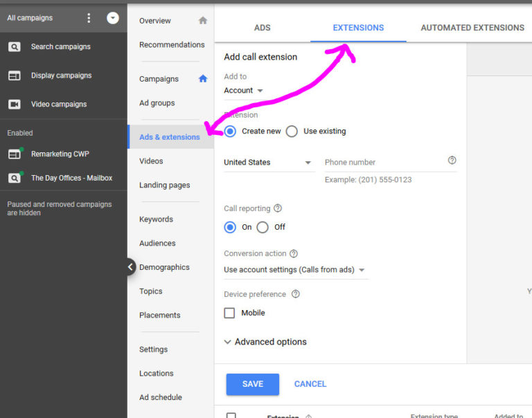
Task: Select Search campaigns in the sidebar
Action: click(x=61, y=47)
